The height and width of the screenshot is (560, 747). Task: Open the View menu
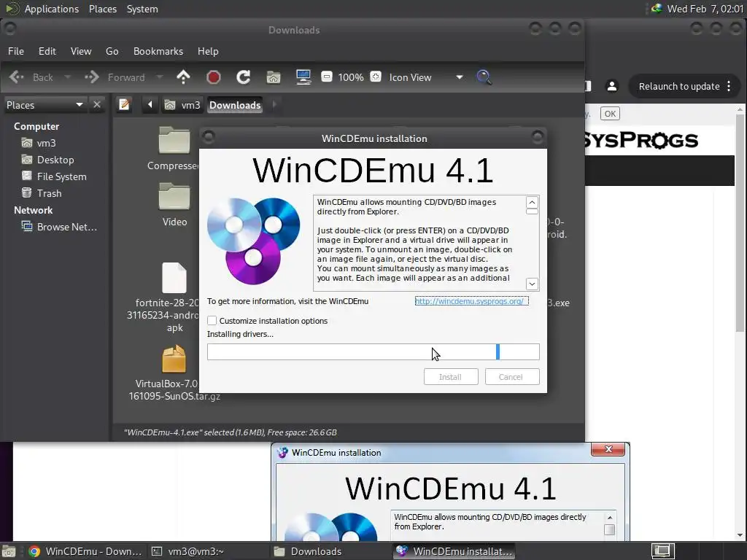(x=81, y=51)
